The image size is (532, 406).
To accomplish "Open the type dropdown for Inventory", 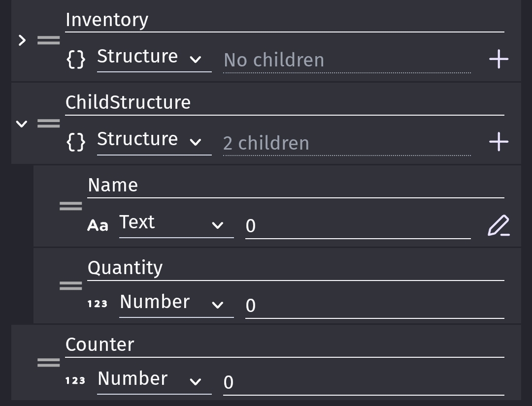I will coord(154,58).
